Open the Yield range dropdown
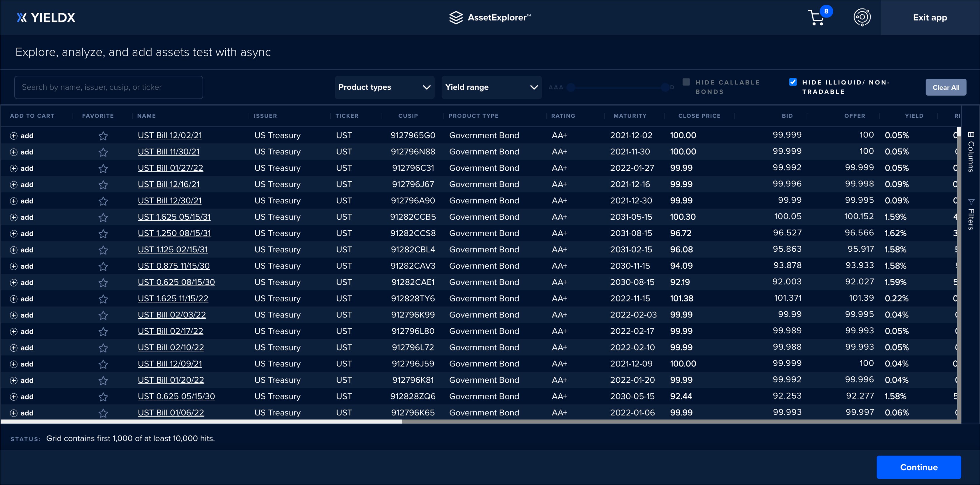 click(491, 87)
